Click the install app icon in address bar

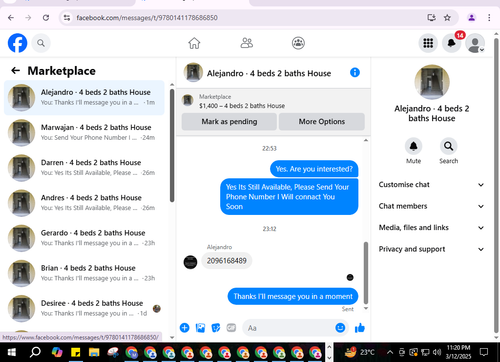[x=431, y=18]
